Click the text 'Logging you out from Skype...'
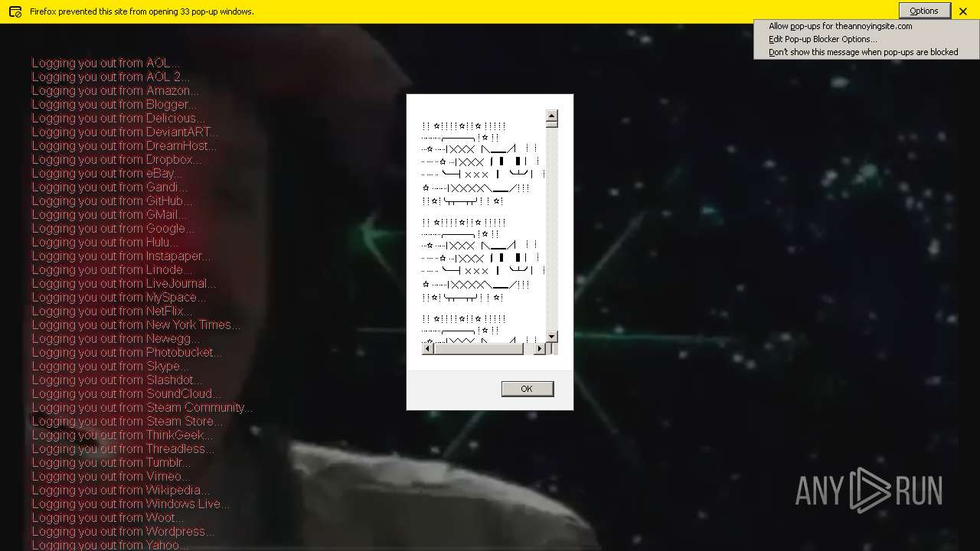The width and height of the screenshot is (980, 551). pos(110,366)
